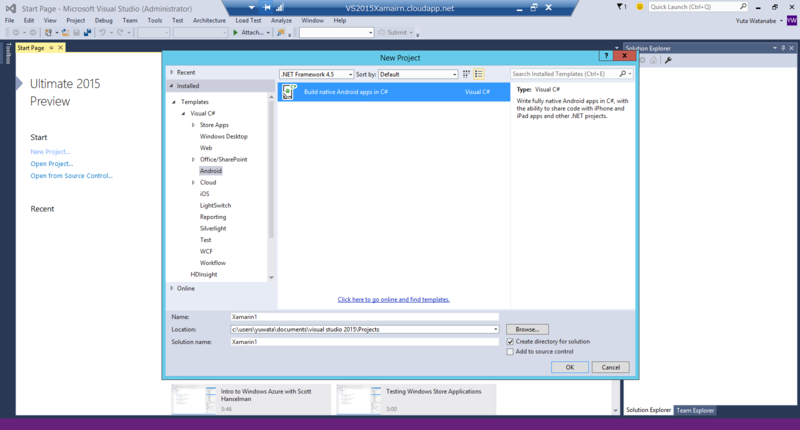Switch template list to small icons view
This screenshot has width=800, height=430.
pos(466,74)
